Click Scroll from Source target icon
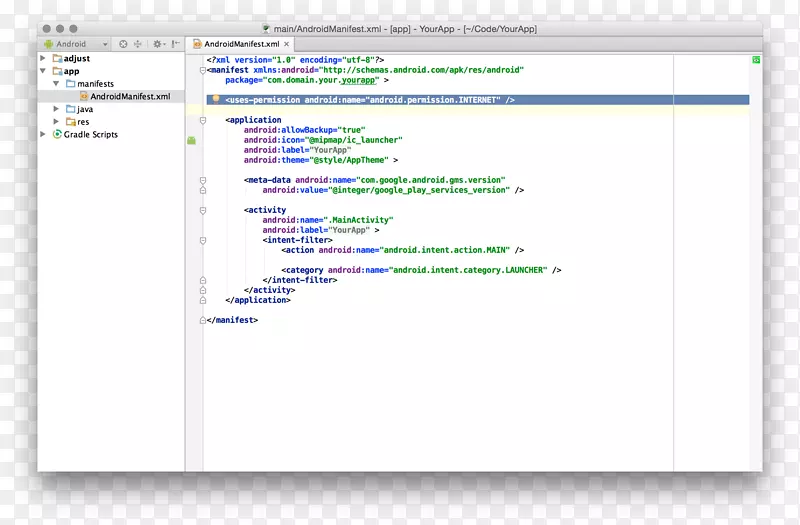 [x=123, y=44]
